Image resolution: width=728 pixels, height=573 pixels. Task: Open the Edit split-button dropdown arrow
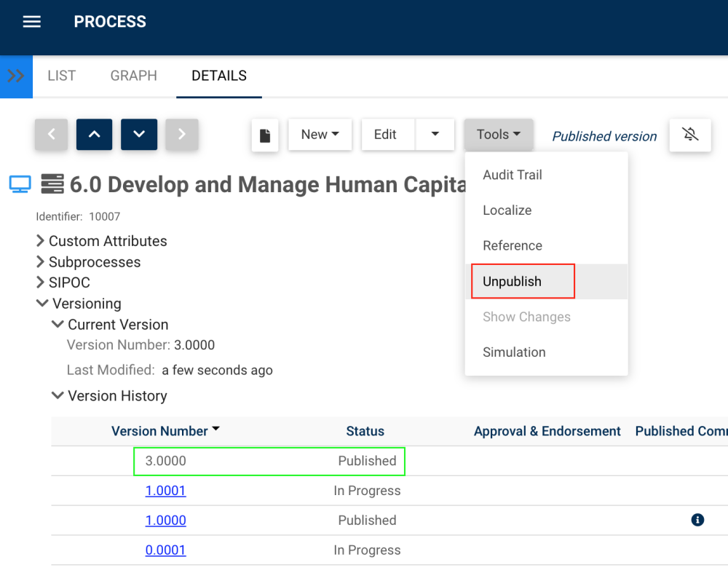[x=435, y=135]
